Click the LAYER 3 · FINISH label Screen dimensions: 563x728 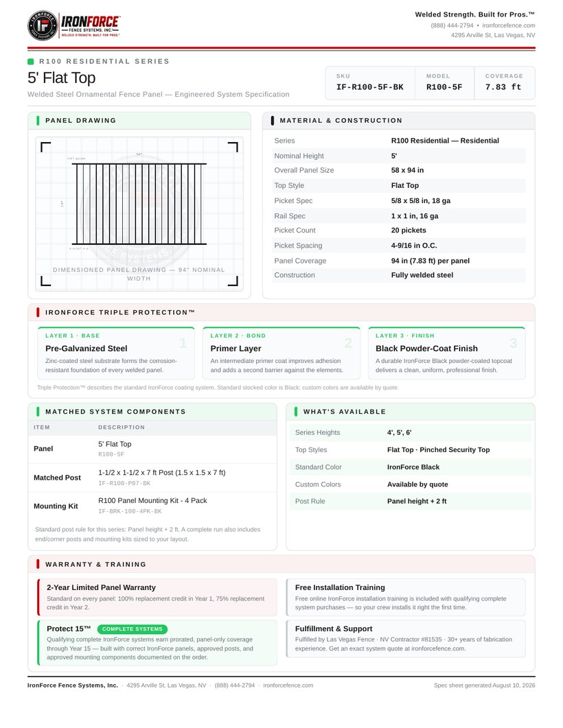[x=405, y=336]
